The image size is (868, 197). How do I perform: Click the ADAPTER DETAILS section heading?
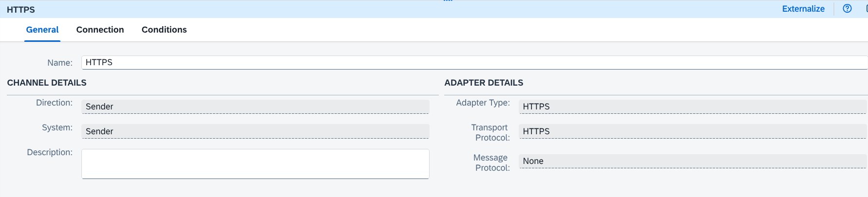coord(484,83)
